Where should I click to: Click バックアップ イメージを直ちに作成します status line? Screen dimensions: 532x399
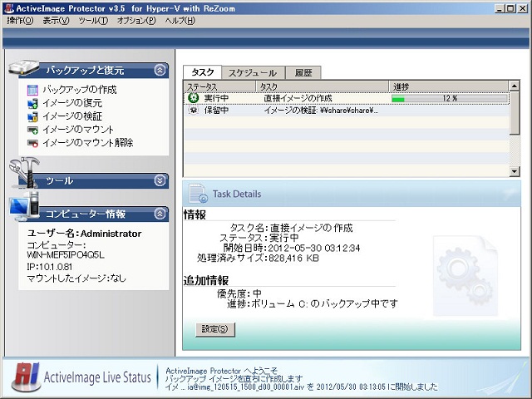click(234, 379)
